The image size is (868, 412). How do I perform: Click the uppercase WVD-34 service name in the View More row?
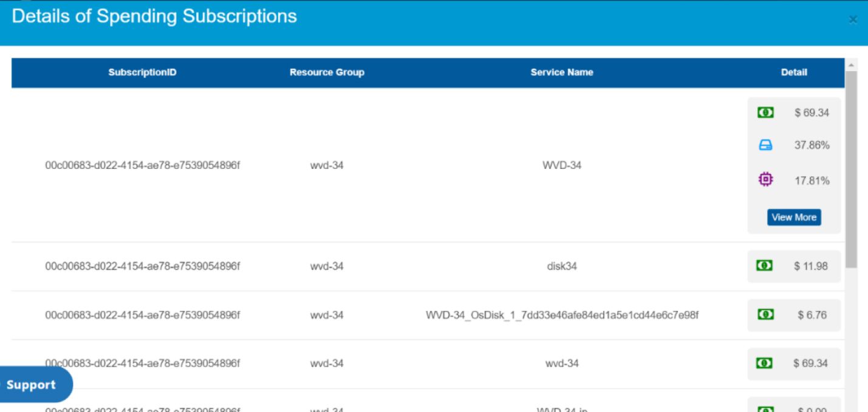click(x=562, y=165)
